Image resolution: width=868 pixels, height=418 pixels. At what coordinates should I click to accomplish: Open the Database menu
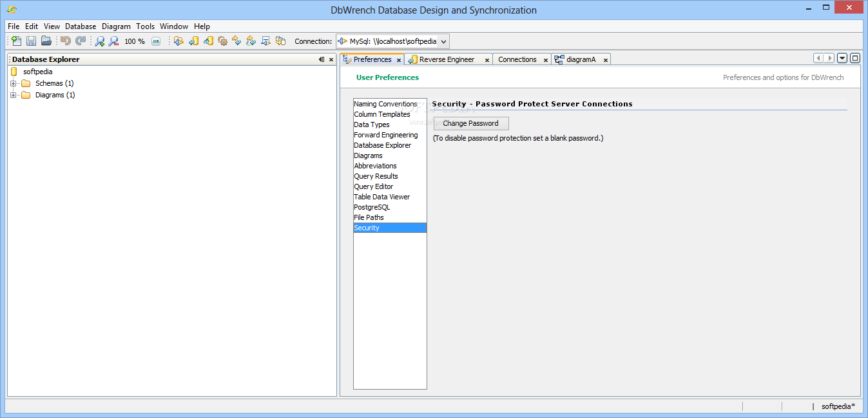(x=81, y=26)
